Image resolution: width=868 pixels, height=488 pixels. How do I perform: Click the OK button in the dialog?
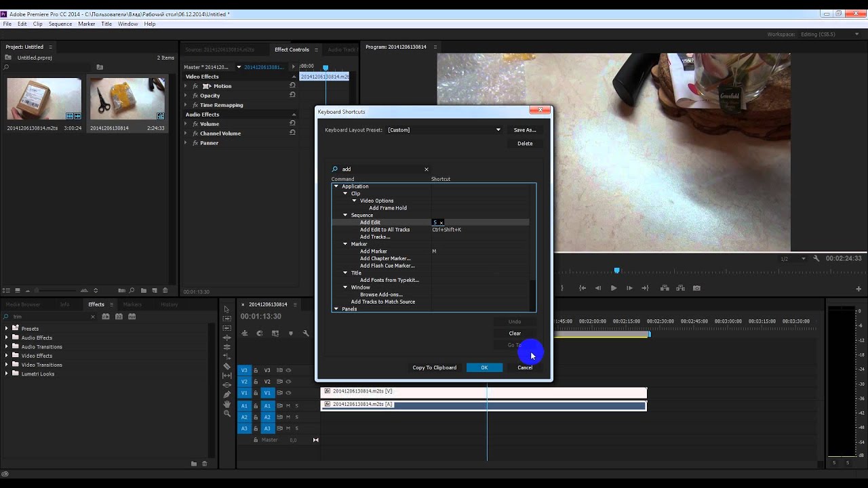coord(484,367)
